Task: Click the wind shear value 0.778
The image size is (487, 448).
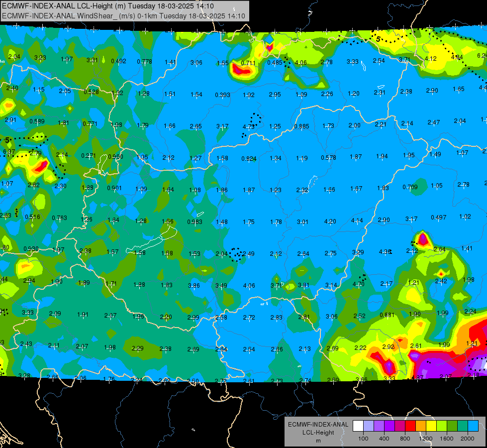Action: (x=144, y=62)
